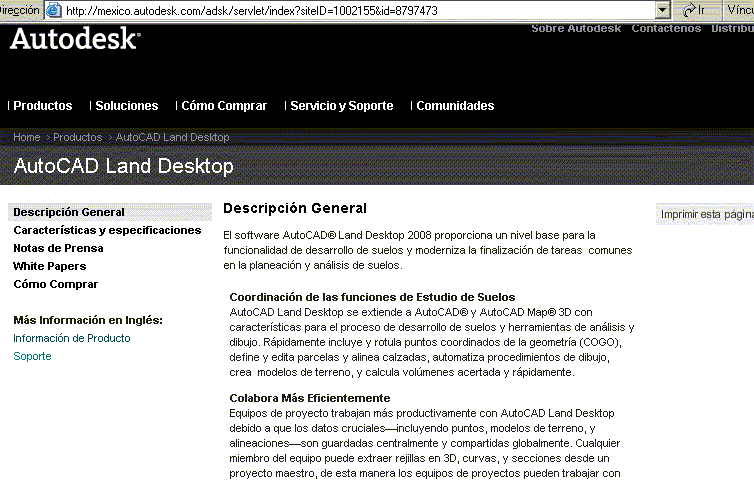Click the heading Coordinación de las funciones de Estudio de Suelos

point(372,297)
